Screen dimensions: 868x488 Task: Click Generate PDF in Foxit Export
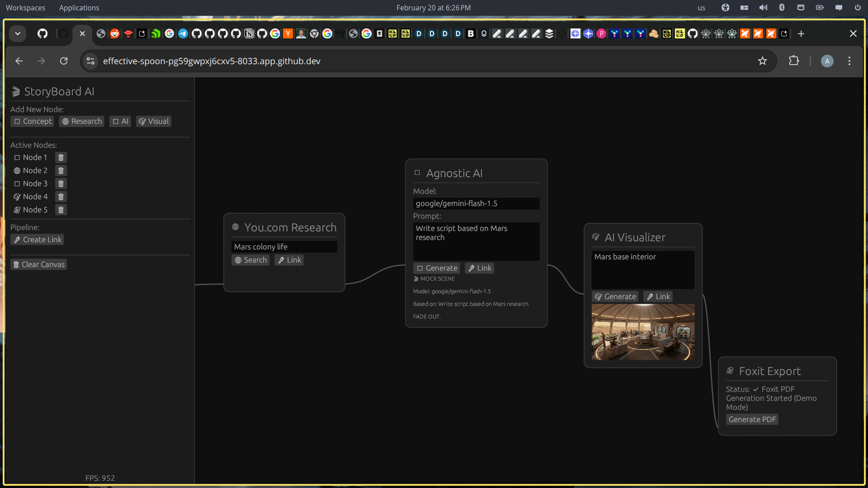point(752,419)
